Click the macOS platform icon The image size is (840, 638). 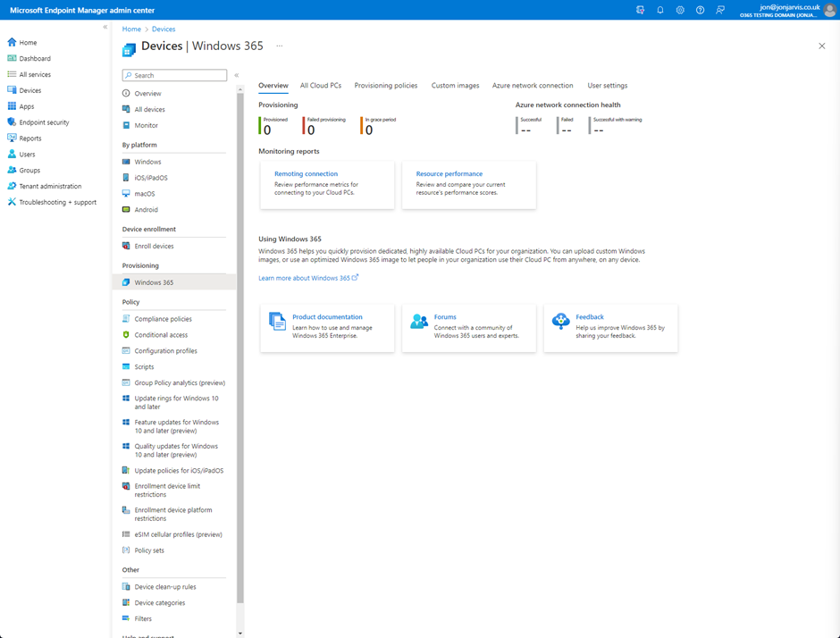(126, 193)
